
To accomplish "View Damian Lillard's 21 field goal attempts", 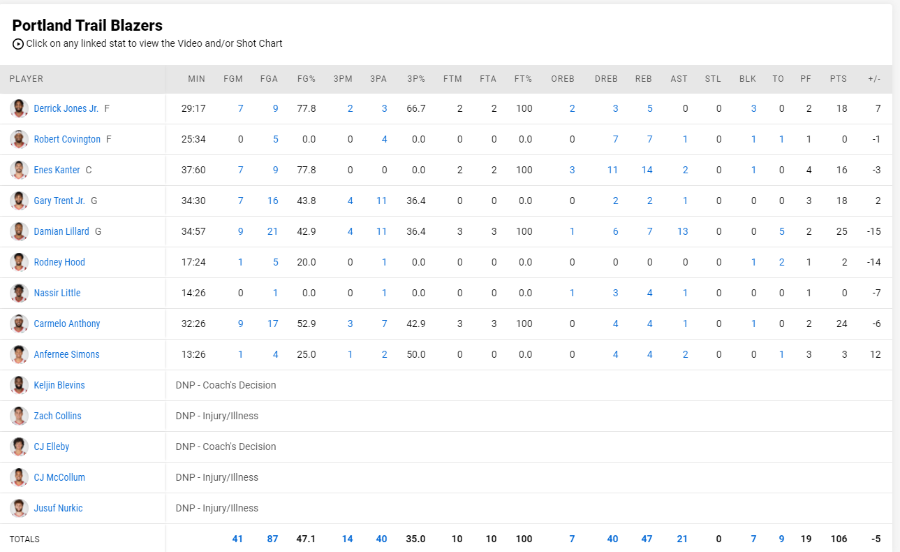I will point(273,231).
